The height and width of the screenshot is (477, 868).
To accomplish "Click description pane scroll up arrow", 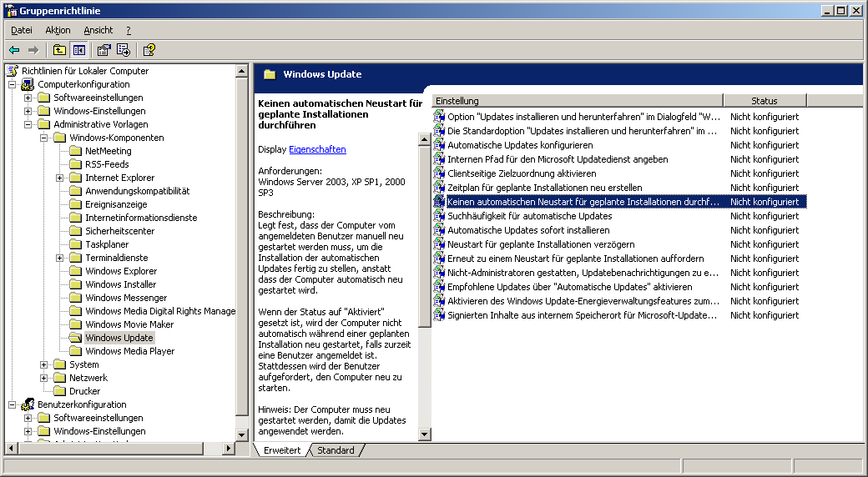I will [424, 139].
